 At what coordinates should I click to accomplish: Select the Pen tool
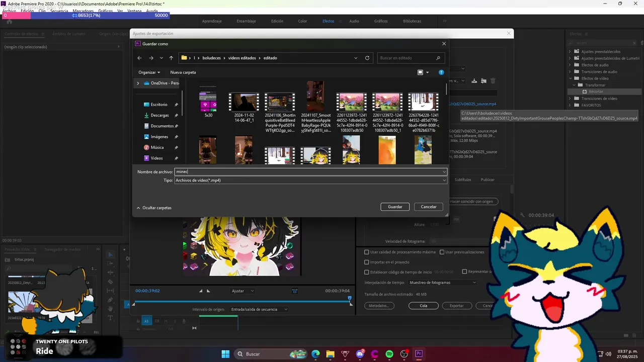[110, 300]
